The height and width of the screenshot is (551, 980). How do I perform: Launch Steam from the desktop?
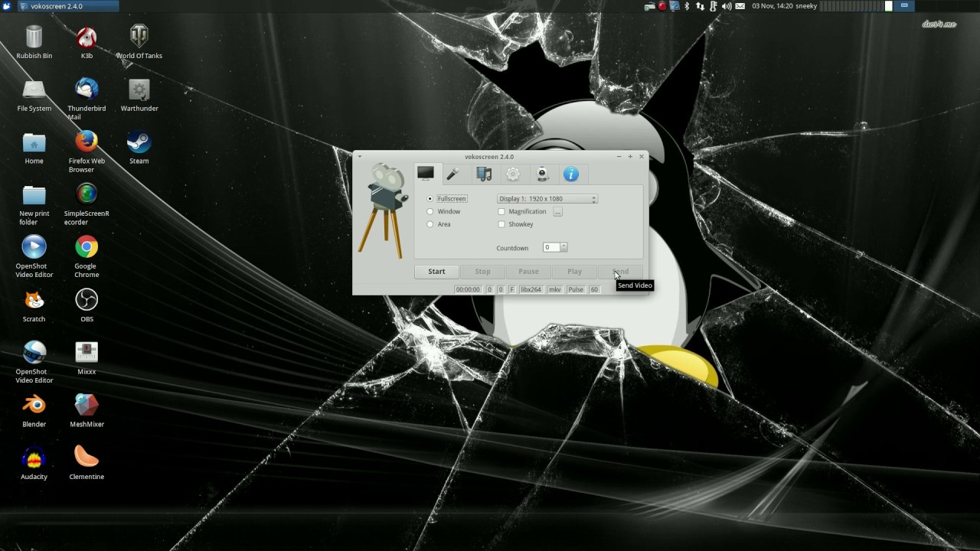pyautogui.click(x=139, y=148)
